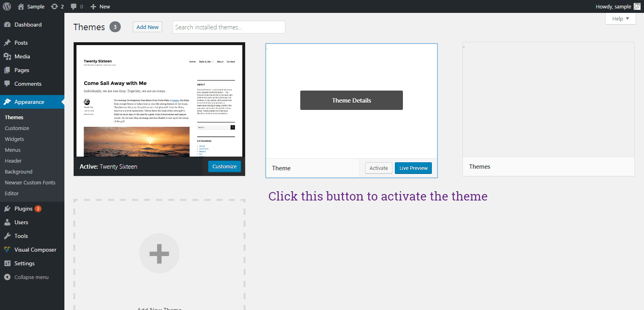Click the Plugins plug icon
This screenshot has width=644, height=310.
pos(7,209)
